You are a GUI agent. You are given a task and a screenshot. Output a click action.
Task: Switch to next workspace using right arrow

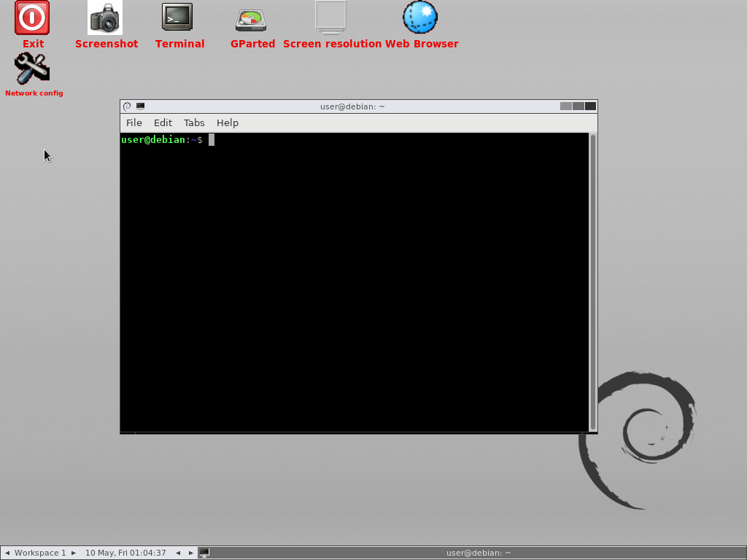tap(74, 553)
